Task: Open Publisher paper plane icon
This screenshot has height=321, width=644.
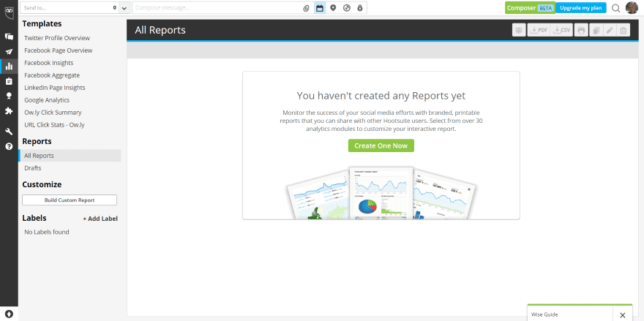Action: pos(9,52)
